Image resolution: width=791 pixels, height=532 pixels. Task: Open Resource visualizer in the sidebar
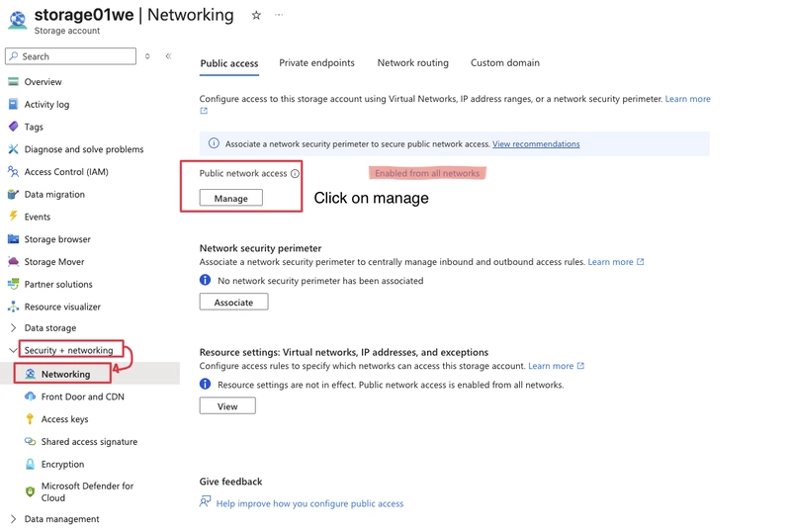pyautogui.click(x=62, y=307)
